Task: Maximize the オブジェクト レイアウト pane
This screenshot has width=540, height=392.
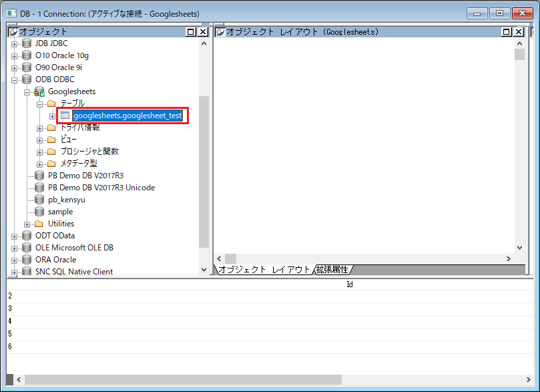Action: (506, 31)
